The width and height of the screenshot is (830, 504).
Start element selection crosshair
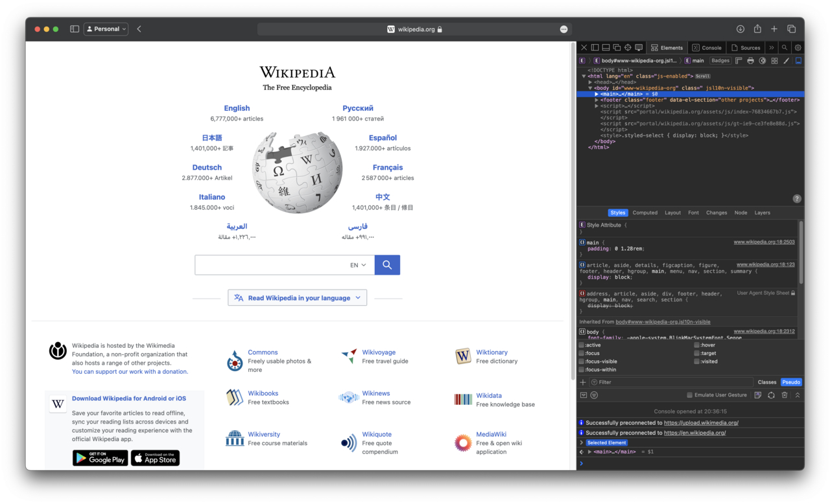[628, 47]
